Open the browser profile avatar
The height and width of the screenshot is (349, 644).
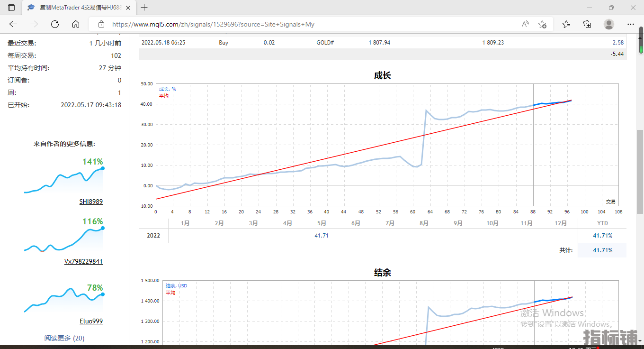tap(609, 24)
